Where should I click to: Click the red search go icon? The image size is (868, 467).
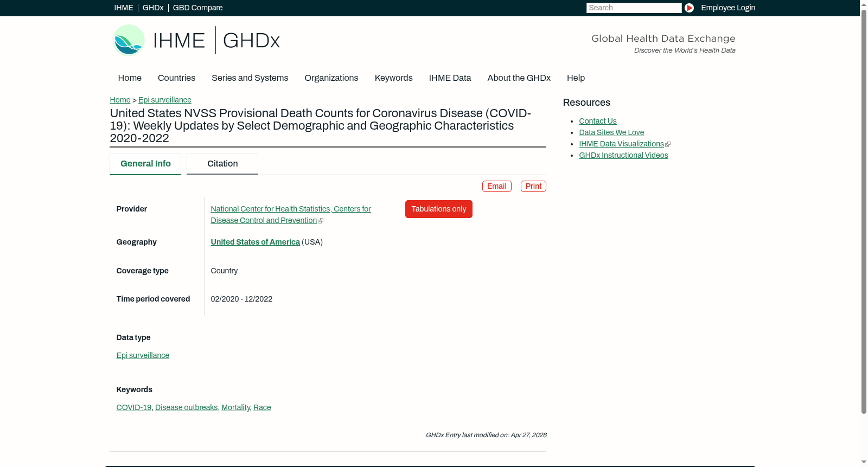(x=689, y=8)
